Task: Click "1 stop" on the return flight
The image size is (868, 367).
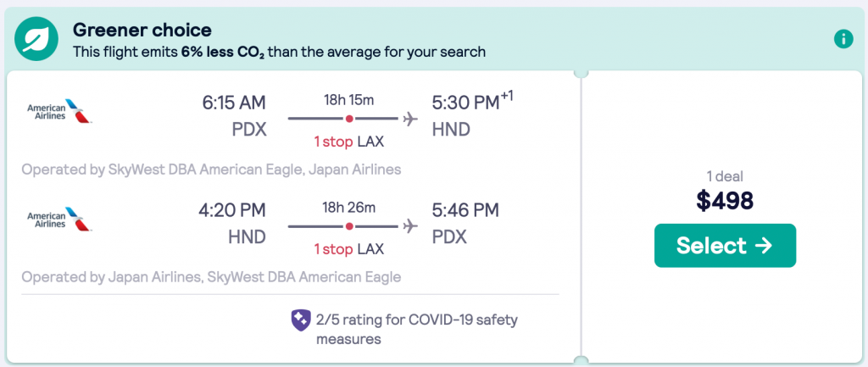Action: click(x=332, y=249)
